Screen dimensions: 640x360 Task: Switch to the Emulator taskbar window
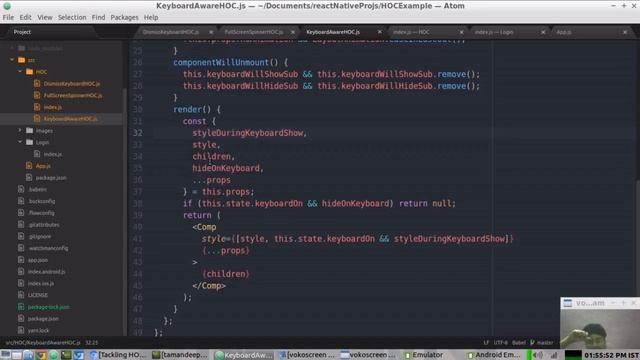click(423, 355)
